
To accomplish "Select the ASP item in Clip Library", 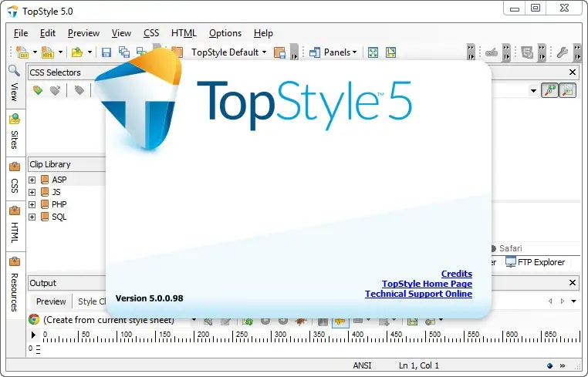I will tap(59, 180).
